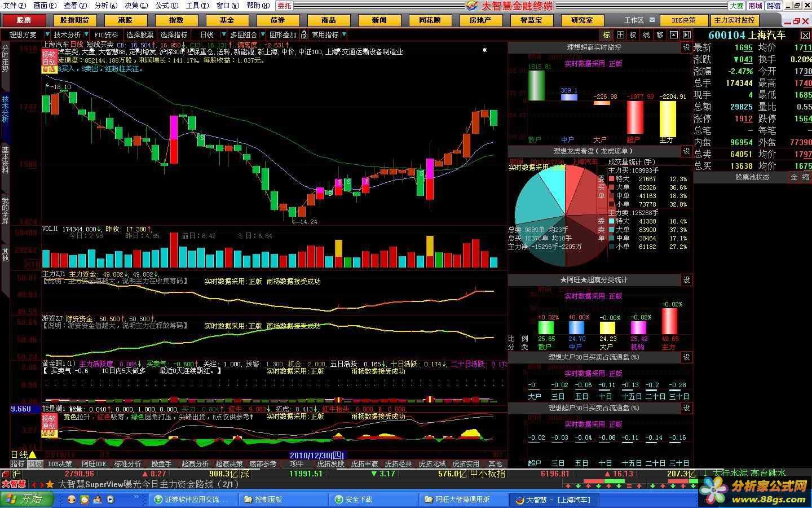The image size is (812, 508).
Task: Open the 文件 menu
Action: click(x=14, y=6)
